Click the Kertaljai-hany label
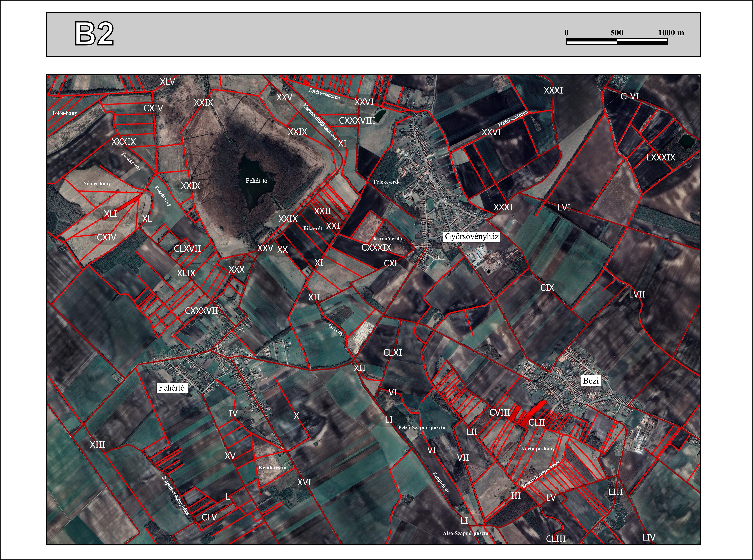This screenshot has width=753, height=560. coord(538,449)
